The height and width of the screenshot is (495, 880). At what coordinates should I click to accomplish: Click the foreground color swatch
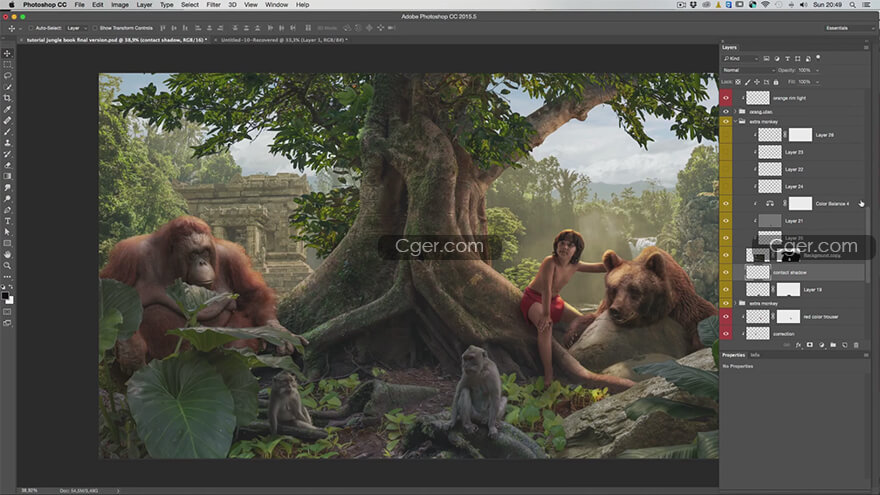point(5,296)
